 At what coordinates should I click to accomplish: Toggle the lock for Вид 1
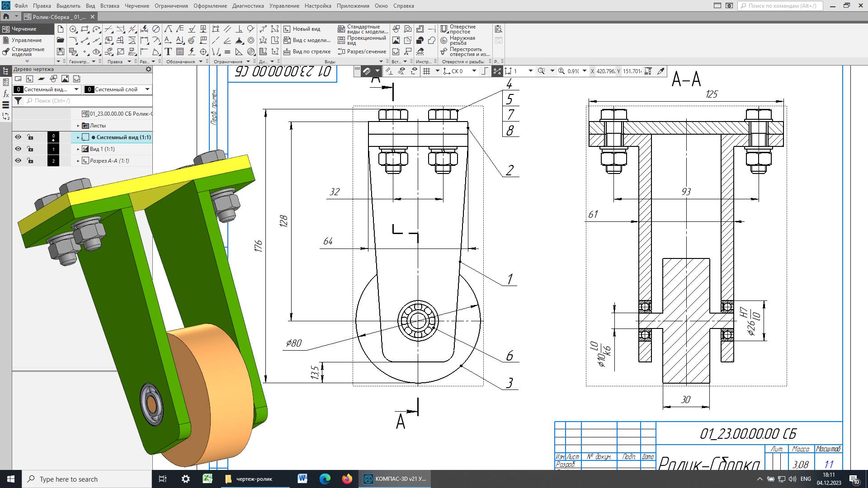30,149
